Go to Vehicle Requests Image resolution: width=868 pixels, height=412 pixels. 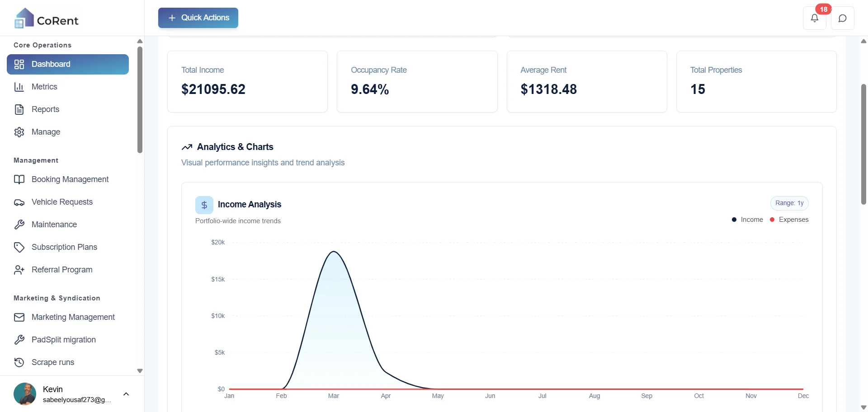coord(68,202)
